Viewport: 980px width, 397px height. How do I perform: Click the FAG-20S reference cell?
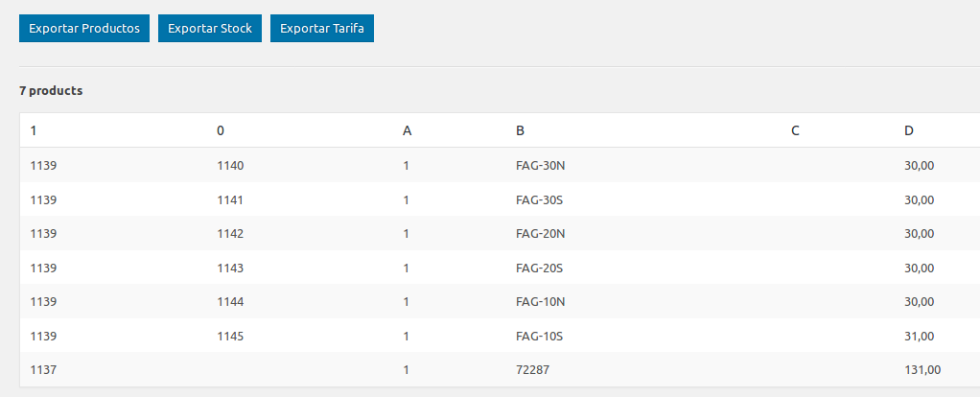pos(539,269)
